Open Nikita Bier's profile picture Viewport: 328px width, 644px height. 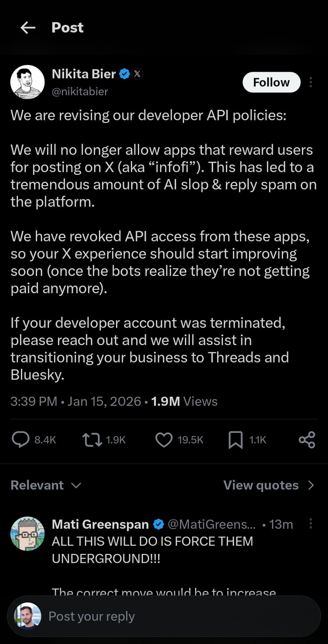point(27,82)
